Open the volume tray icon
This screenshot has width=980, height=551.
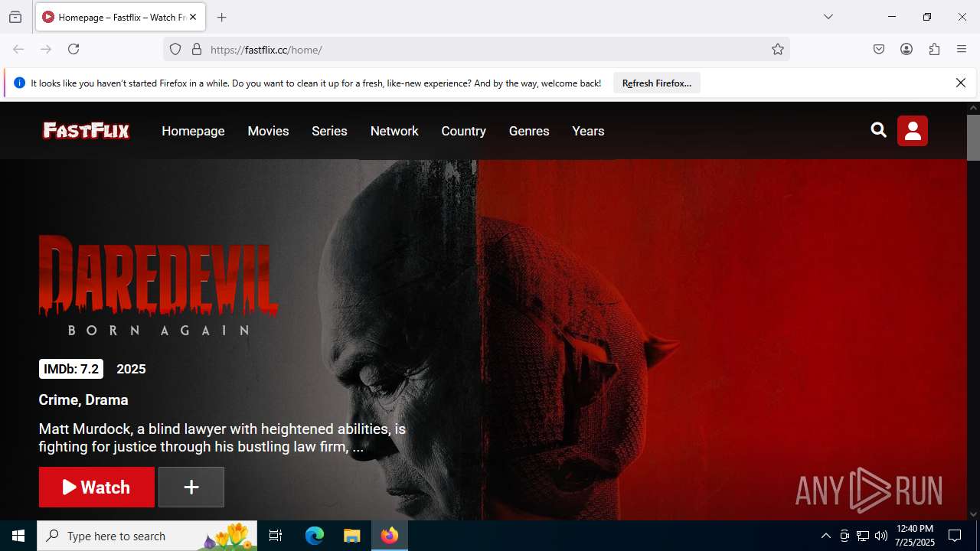[881, 536]
